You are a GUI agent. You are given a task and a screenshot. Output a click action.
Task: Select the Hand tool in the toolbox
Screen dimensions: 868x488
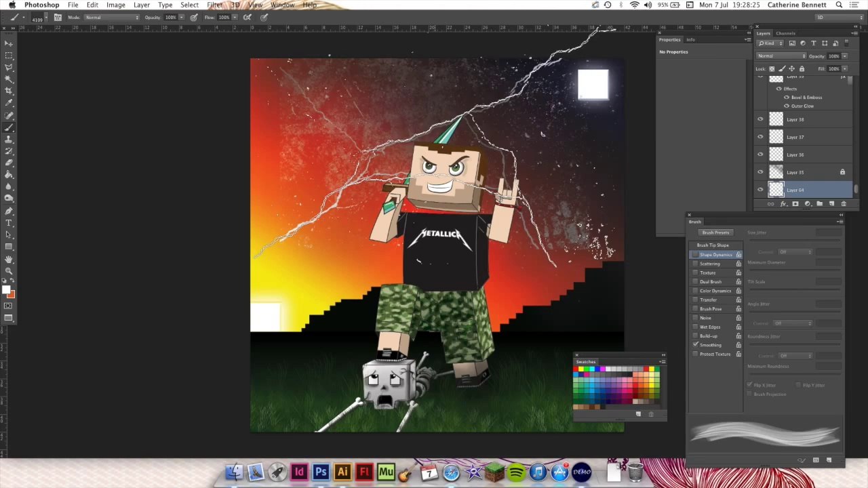click(x=9, y=259)
